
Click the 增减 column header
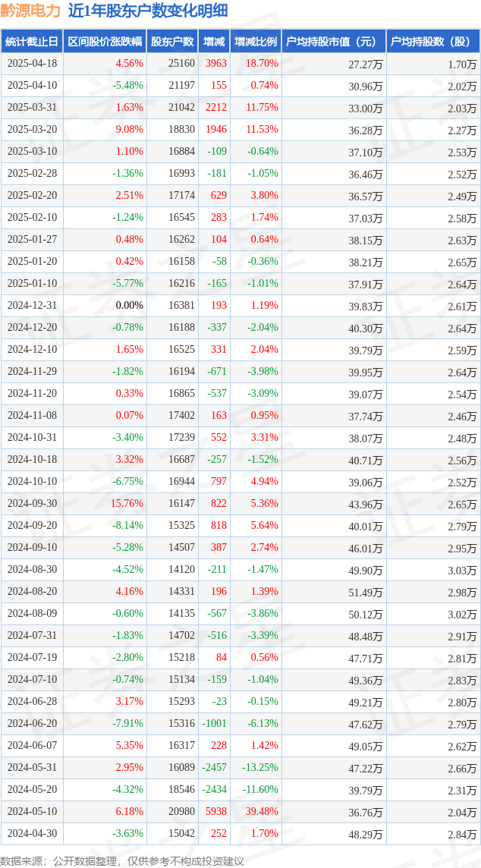214,41
